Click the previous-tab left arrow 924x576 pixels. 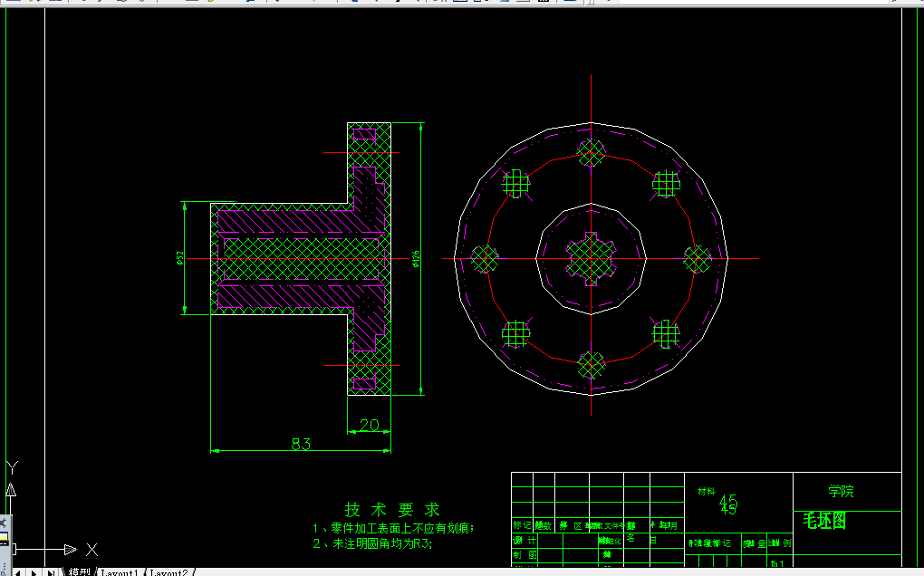coord(18,572)
